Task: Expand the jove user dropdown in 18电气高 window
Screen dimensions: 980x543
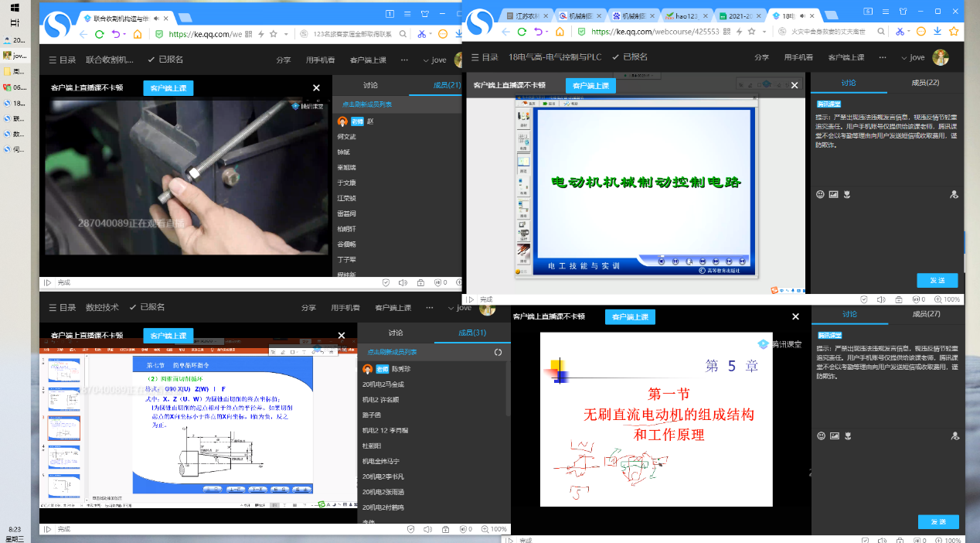Action: point(901,58)
